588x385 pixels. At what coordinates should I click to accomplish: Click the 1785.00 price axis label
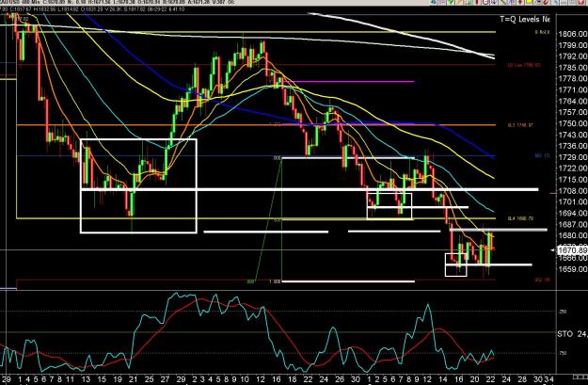point(573,68)
